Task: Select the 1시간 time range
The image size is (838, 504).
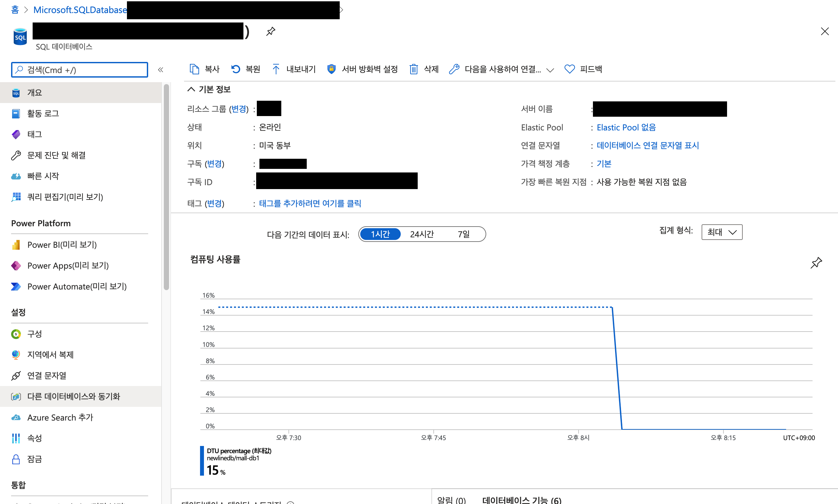Action: (x=380, y=234)
